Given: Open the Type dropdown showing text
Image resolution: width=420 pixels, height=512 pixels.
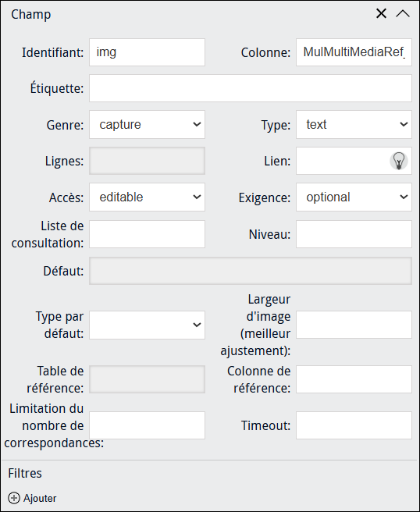Looking at the screenshot, I should tap(354, 124).
